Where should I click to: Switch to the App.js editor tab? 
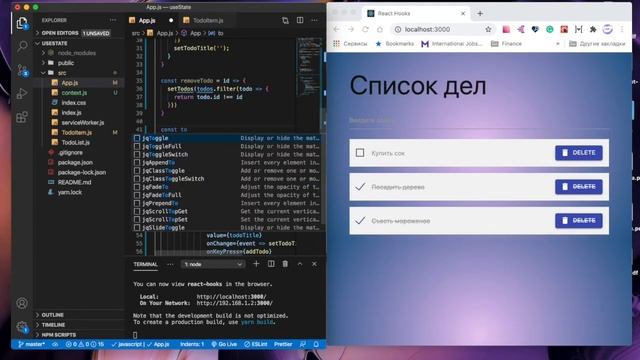(147, 20)
